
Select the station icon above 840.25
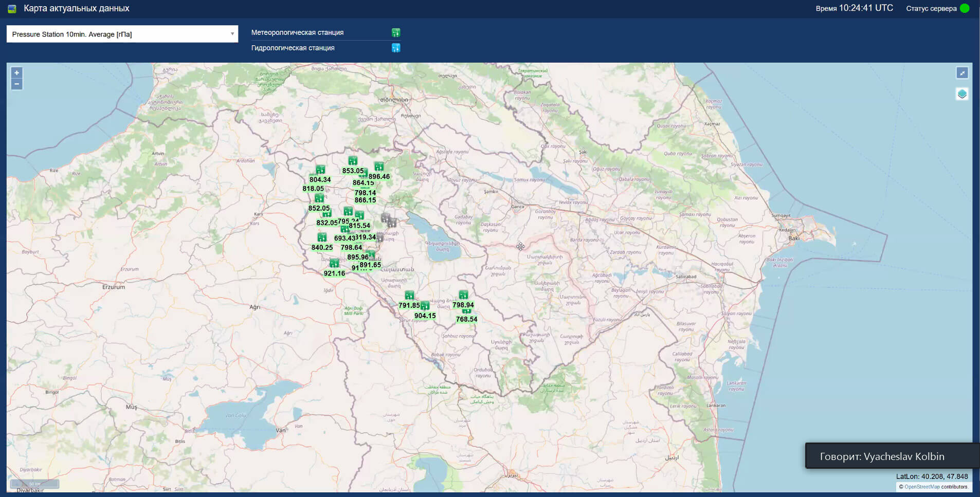[x=322, y=237]
